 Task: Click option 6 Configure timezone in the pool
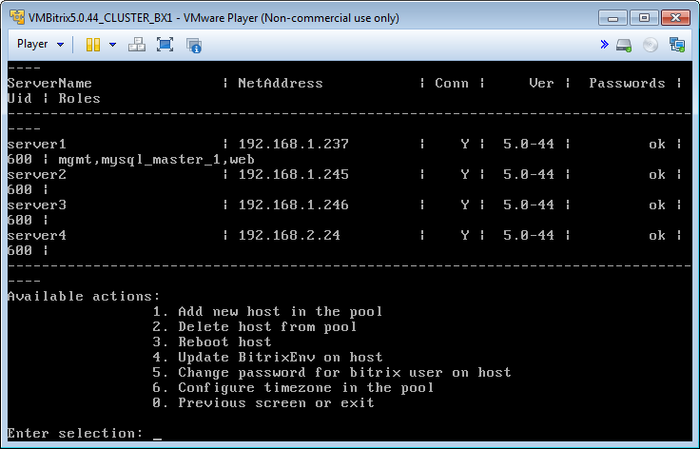pos(293,387)
